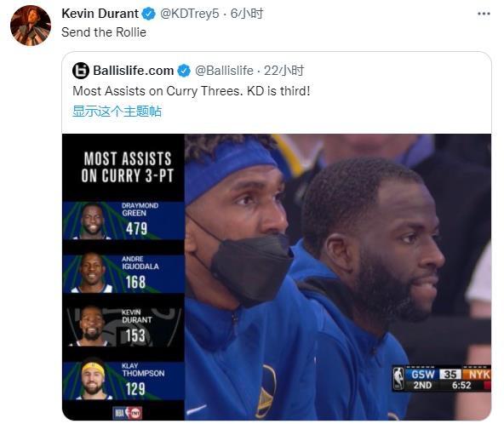Click the Ballislife.com logo avatar

81,71
